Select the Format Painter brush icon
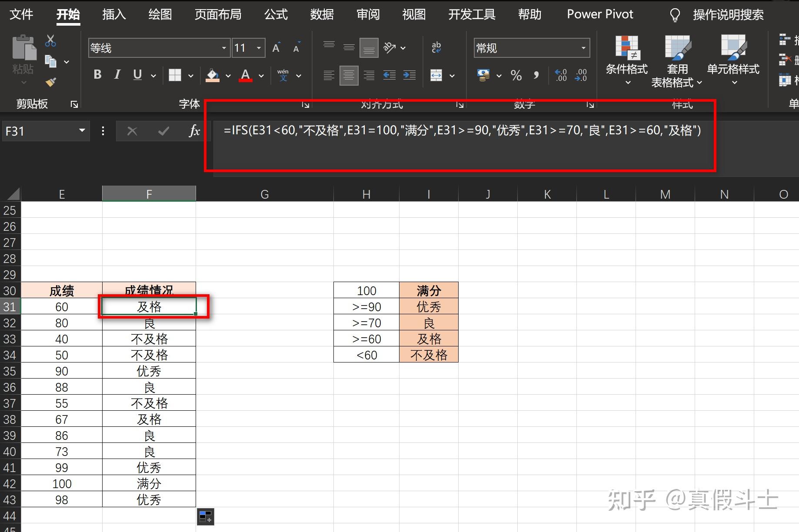 [x=50, y=82]
